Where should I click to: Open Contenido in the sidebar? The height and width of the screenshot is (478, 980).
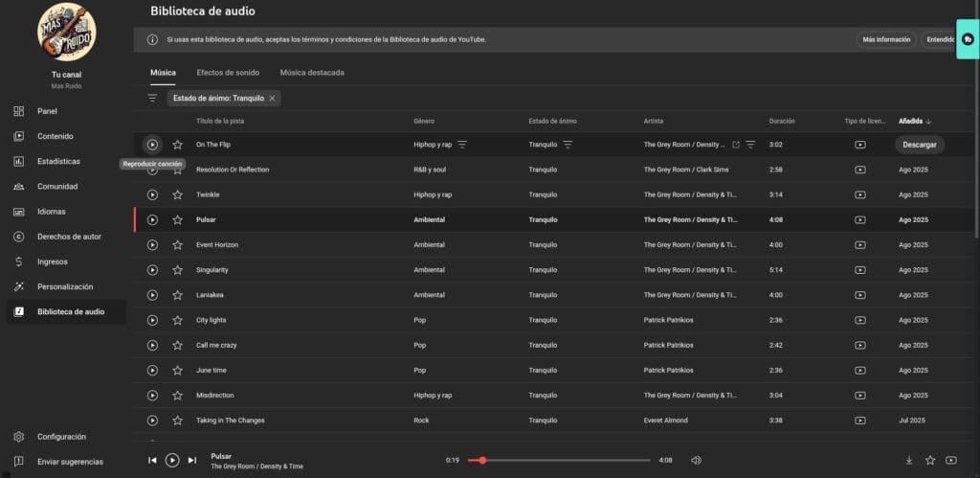[66, 136]
